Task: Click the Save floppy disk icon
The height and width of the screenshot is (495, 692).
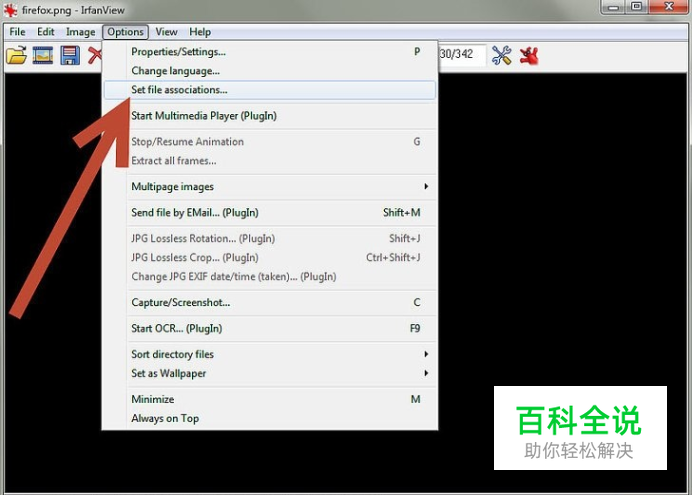Action: point(70,56)
